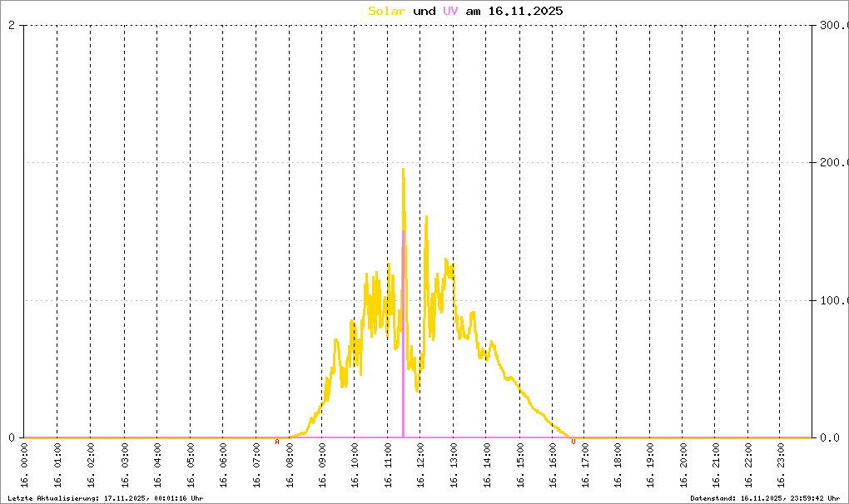The height and width of the screenshot is (504, 849).
Task: Click the left axis value 2
Action: coord(12,25)
